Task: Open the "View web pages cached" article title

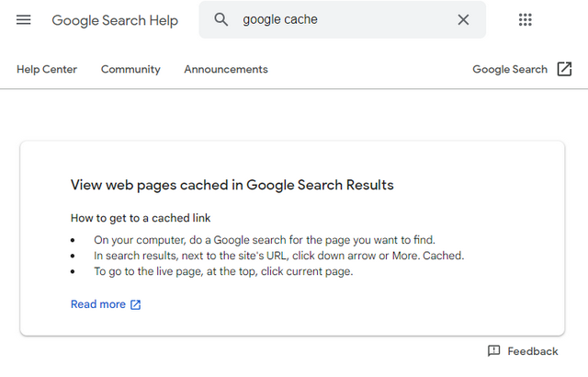Action: pos(232,185)
